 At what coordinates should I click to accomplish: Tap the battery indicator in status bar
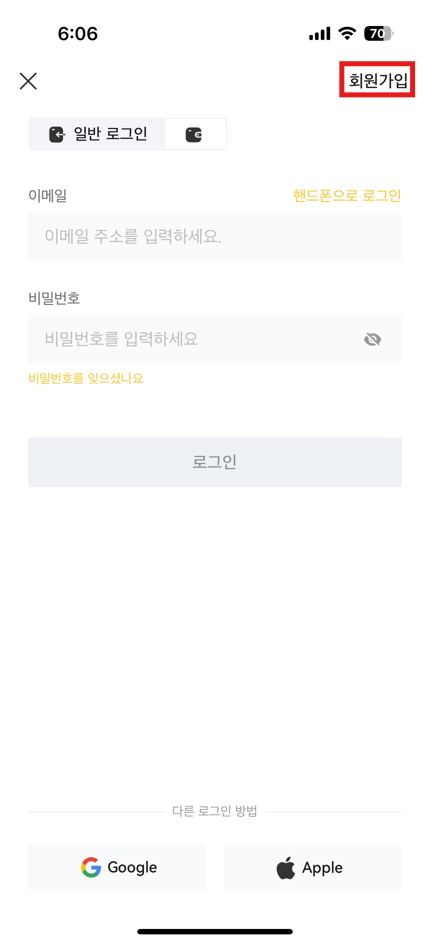click(x=378, y=34)
